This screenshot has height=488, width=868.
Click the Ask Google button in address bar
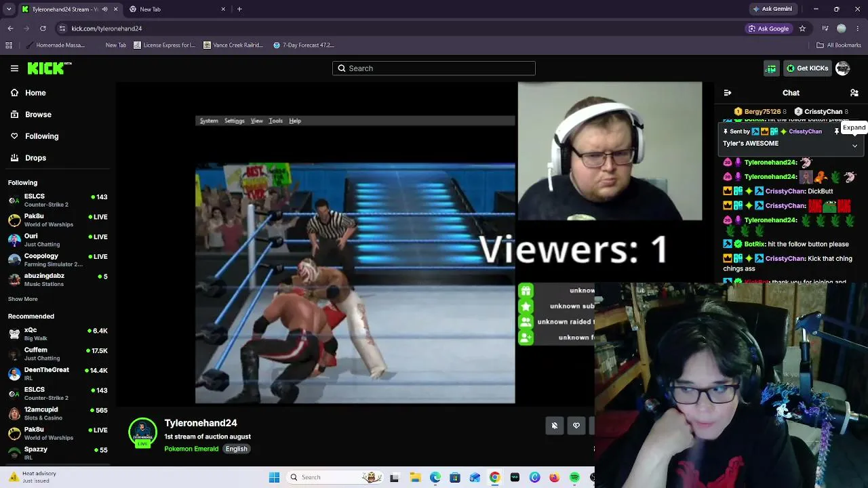[769, 28]
